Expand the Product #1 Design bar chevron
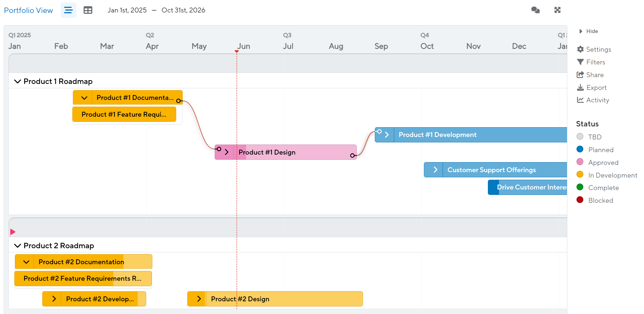 point(227,152)
